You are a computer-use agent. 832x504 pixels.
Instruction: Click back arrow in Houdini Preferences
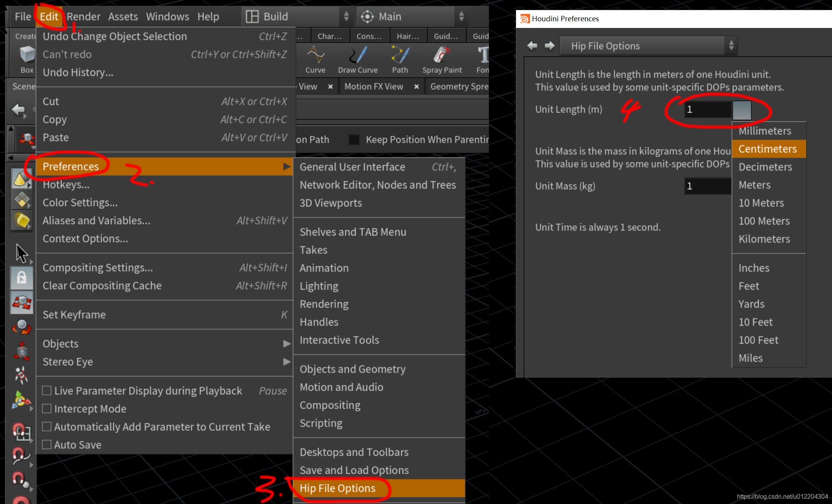[532, 46]
